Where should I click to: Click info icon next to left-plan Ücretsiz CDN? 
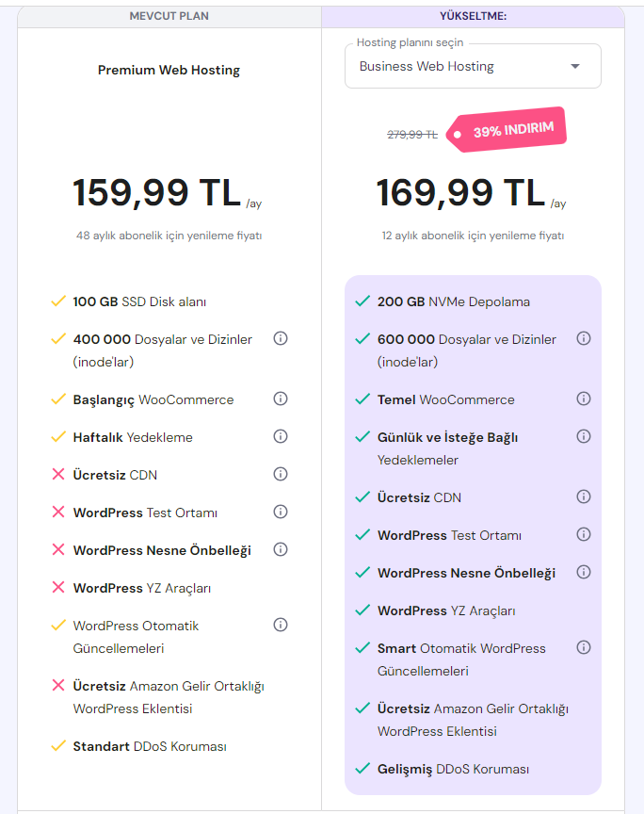coord(281,474)
